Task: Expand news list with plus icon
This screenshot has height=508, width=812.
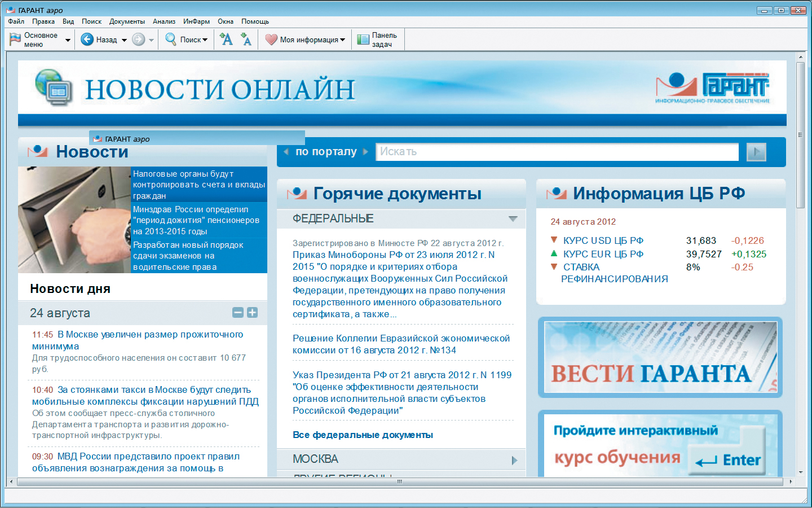Action: pos(252,313)
